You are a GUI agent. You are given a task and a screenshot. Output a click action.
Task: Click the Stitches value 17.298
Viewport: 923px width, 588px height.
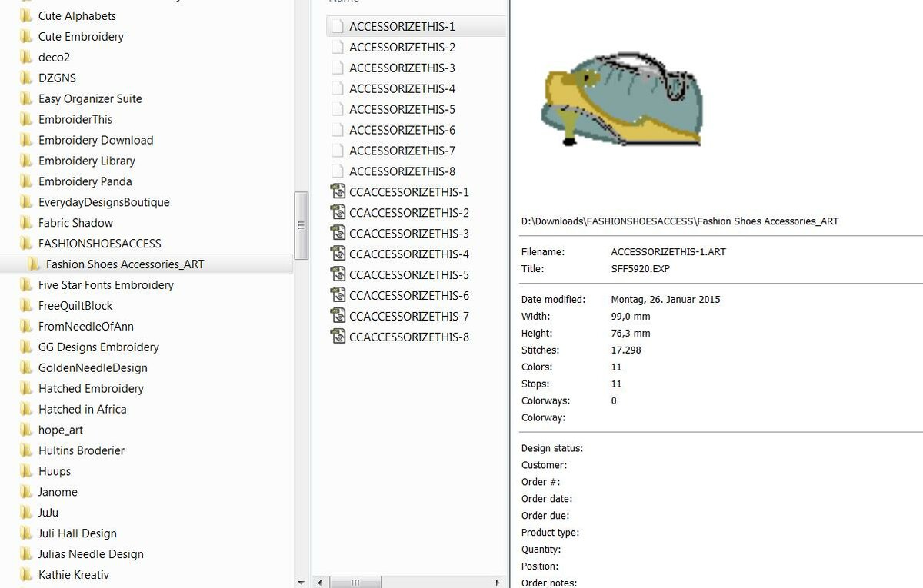click(x=626, y=350)
